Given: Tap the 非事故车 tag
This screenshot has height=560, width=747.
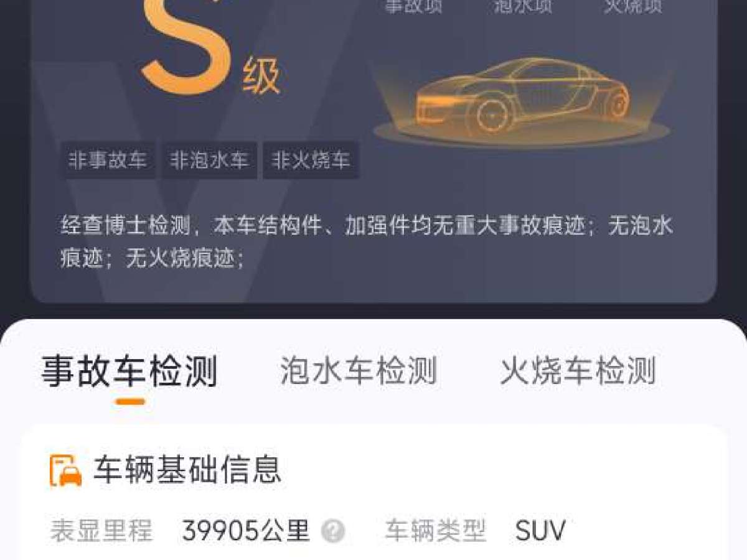Looking at the screenshot, I should 108,161.
